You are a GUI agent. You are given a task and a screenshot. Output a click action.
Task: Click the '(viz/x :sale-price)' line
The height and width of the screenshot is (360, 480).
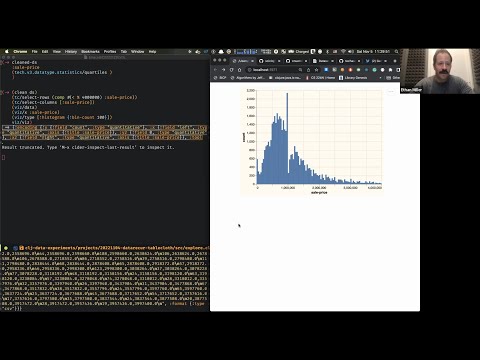pos(36,112)
